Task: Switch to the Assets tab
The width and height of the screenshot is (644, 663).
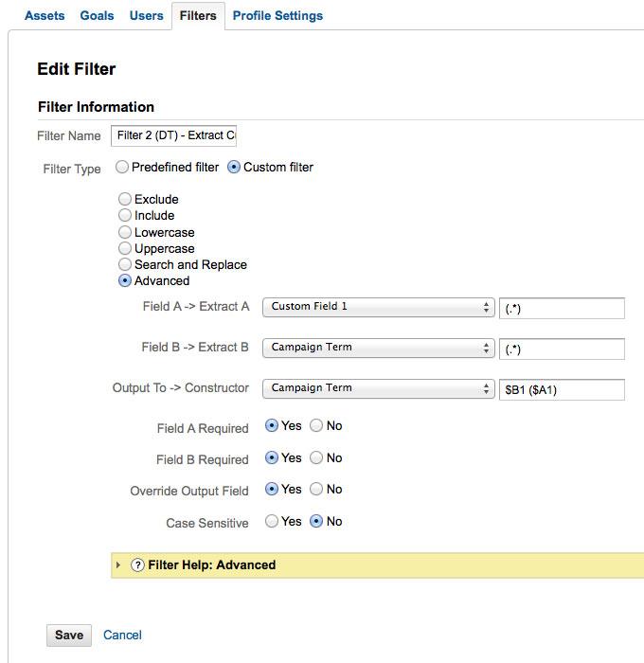Action: tap(45, 16)
